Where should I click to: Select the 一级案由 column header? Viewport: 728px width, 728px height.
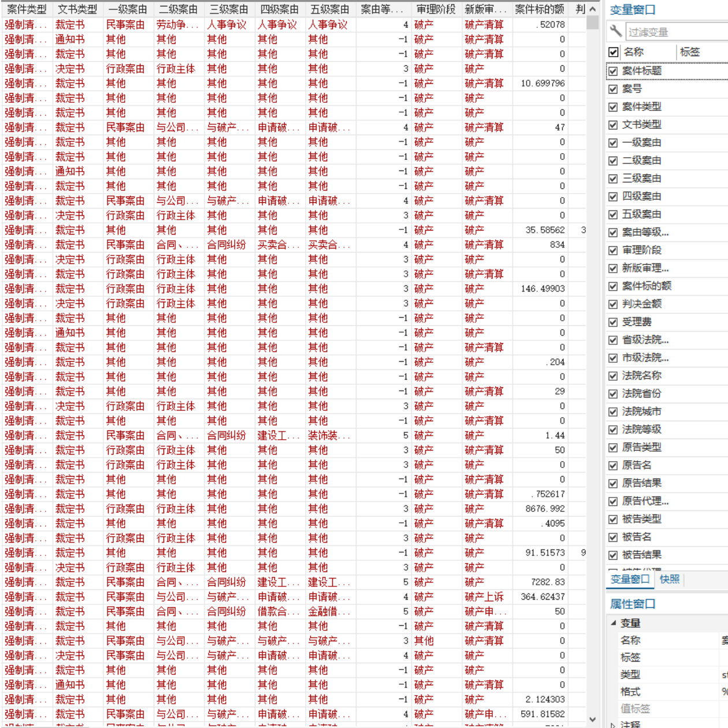[128, 9]
